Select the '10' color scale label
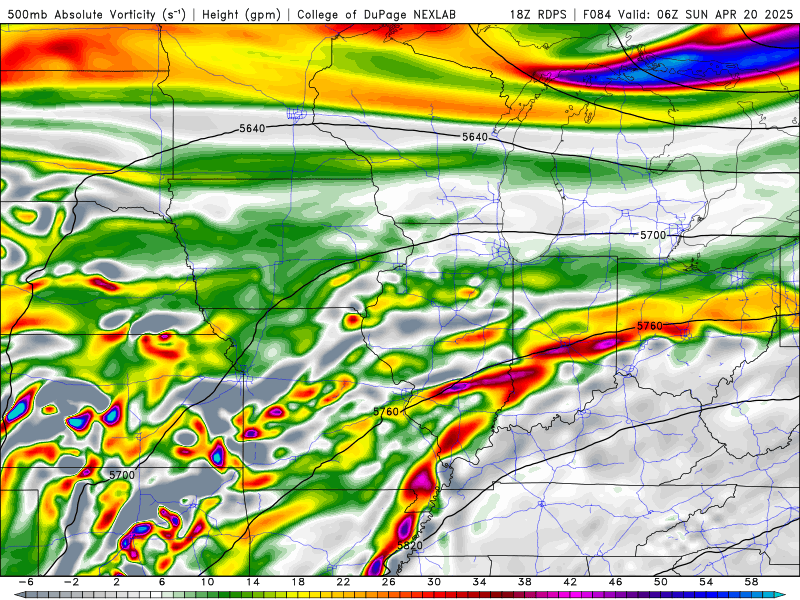The height and width of the screenshot is (600, 800). coord(207,582)
